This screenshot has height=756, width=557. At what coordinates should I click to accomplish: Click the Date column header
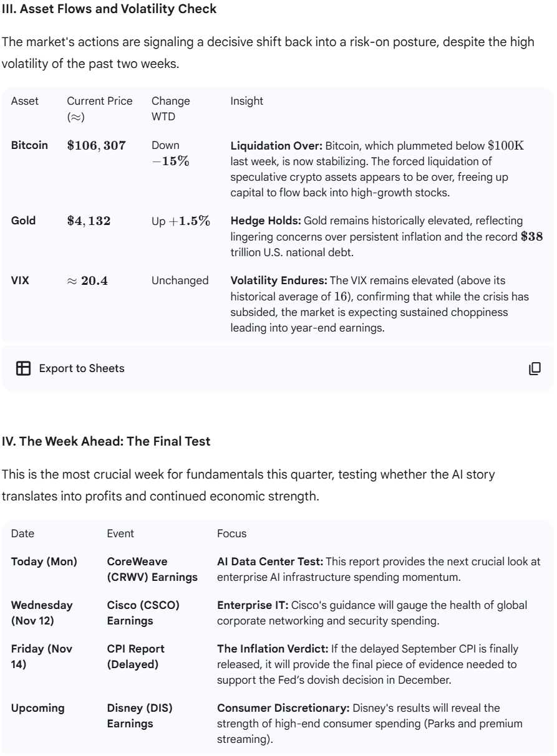[23, 534]
